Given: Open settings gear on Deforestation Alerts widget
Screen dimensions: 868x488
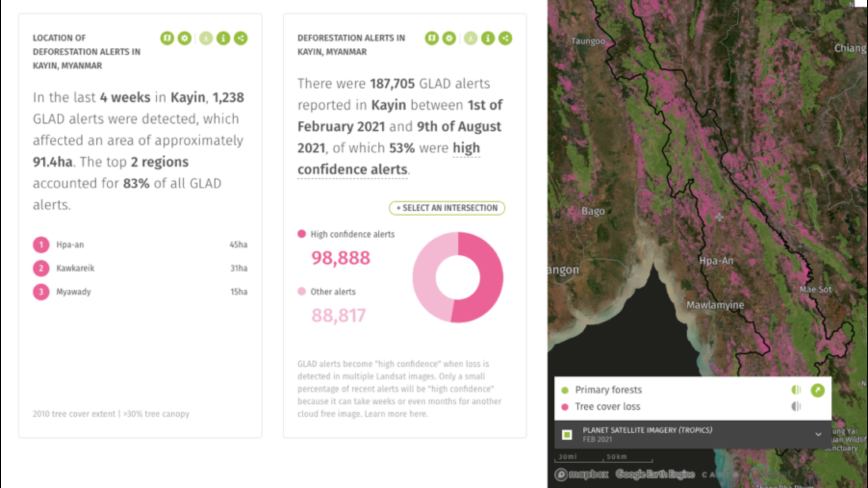Looking at the screenshot, I should click(x=449, y=38).
